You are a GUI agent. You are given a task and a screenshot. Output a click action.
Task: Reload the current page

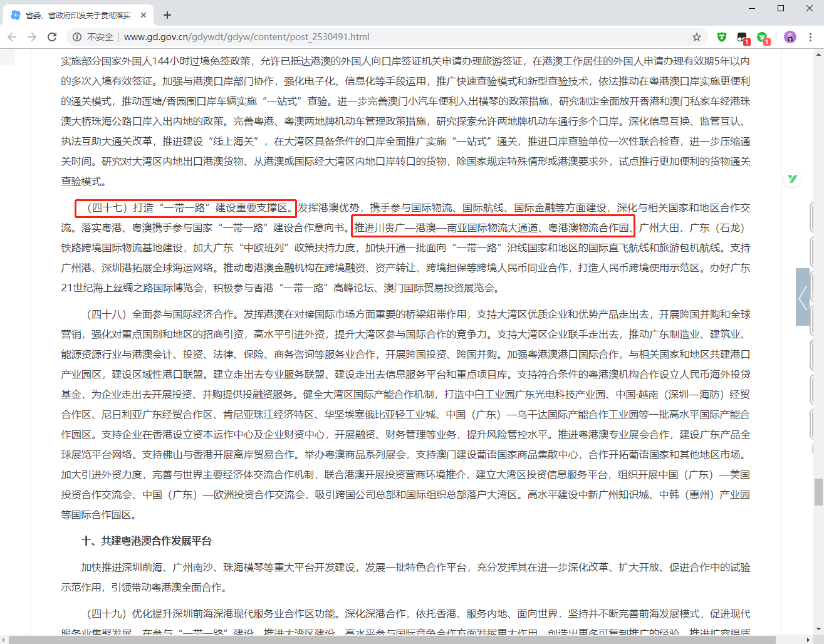[52, 37]
